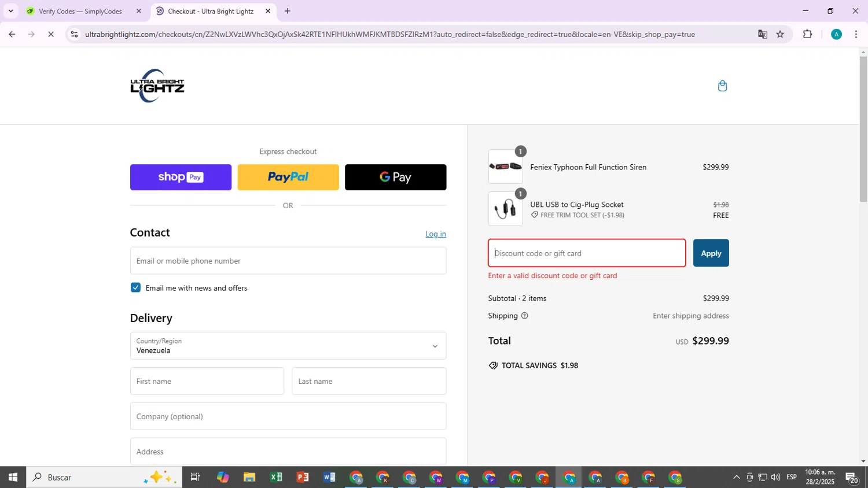Click the UBL USB to Cig-Plug thumbnail
Viewport: 868px width, 488px height.
click(x=505, y=209)
